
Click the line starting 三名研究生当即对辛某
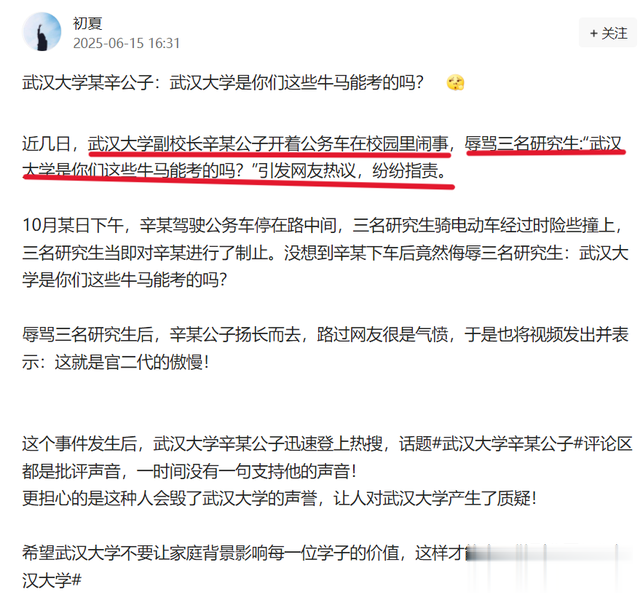325,253
